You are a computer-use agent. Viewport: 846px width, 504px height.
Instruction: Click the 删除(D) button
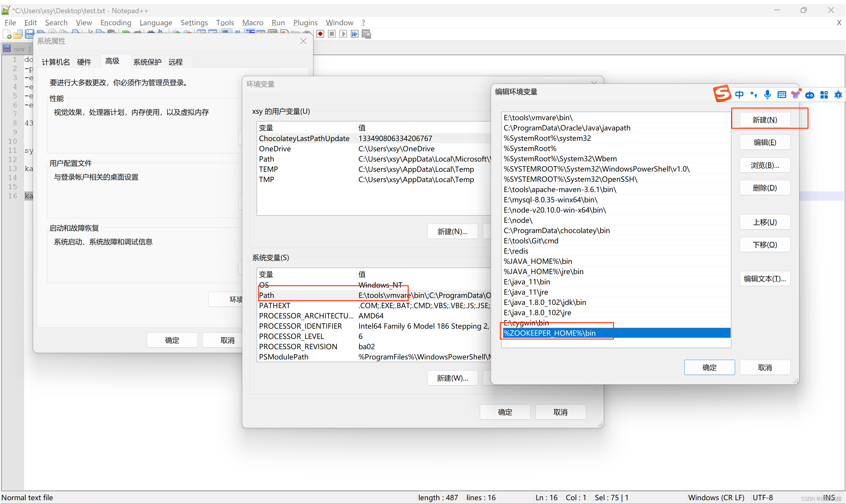[x=764, y=188]
